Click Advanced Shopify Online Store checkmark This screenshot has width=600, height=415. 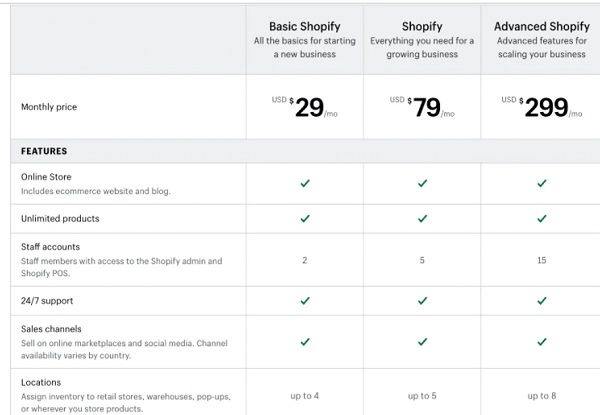tap(541, 183)
